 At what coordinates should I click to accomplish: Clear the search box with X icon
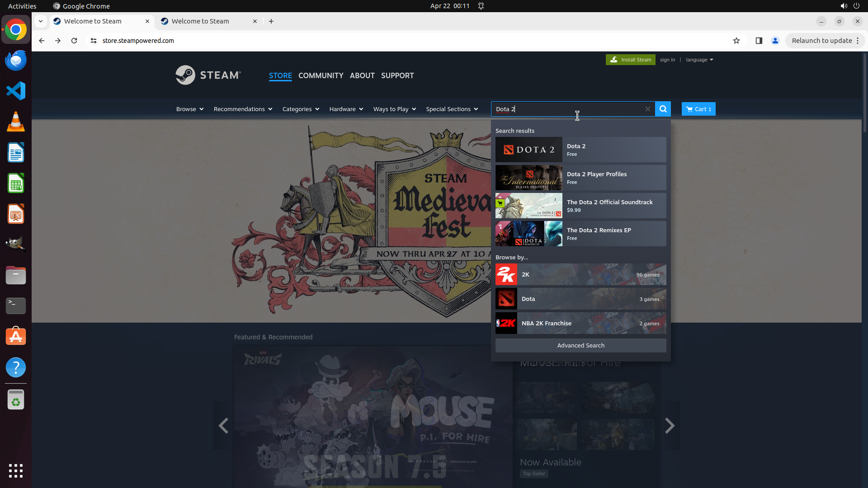click(x=647, y=109)
